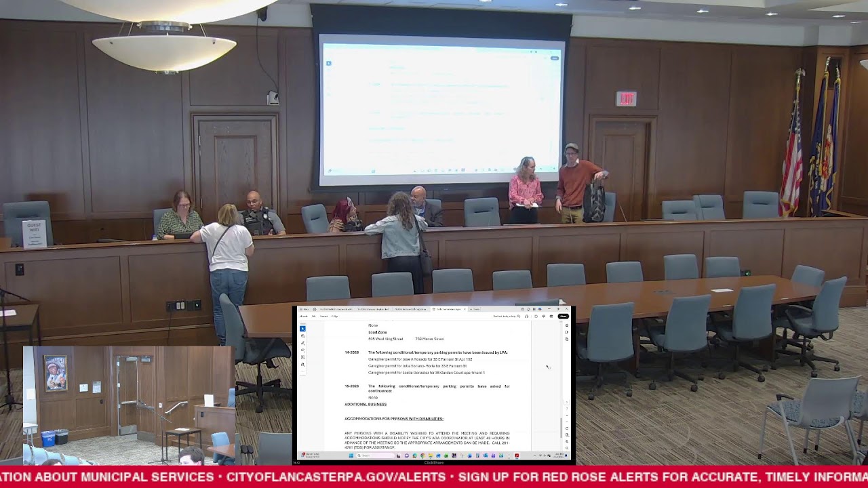Click the previous page up arrow
This screenshot has width=868, height=488.
pos(567,415)
